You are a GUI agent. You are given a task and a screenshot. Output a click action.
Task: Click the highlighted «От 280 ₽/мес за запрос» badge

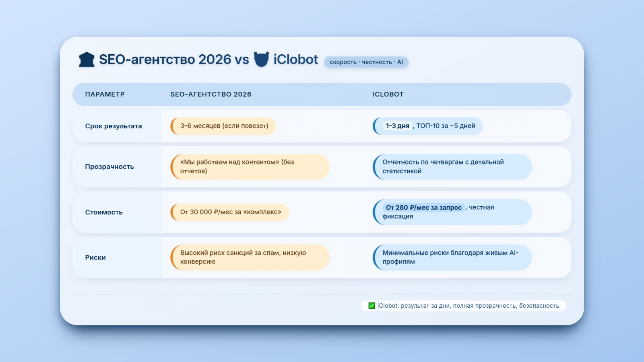coord(423,208)
